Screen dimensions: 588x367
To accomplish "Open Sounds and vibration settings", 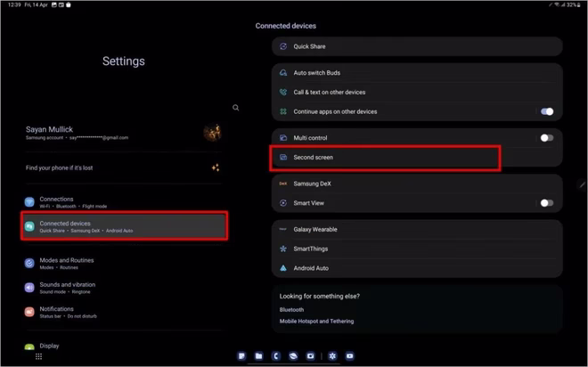I will [124, 288].
